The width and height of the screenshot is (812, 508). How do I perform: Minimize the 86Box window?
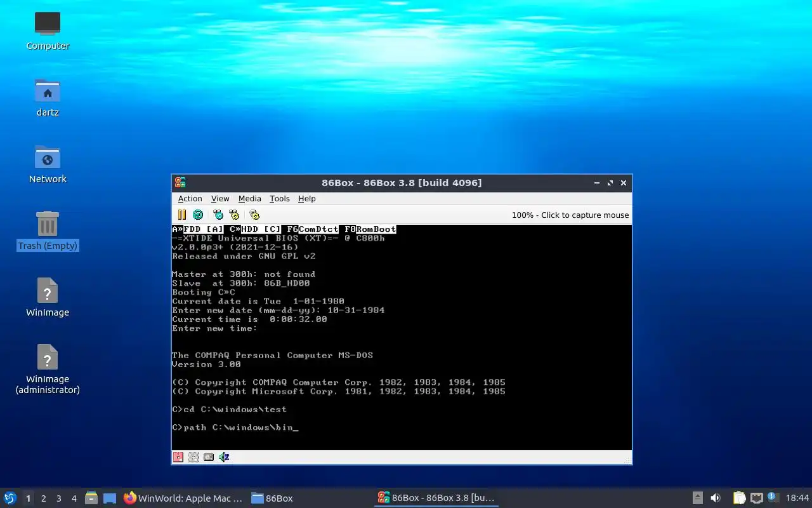(x=597, y=183)
